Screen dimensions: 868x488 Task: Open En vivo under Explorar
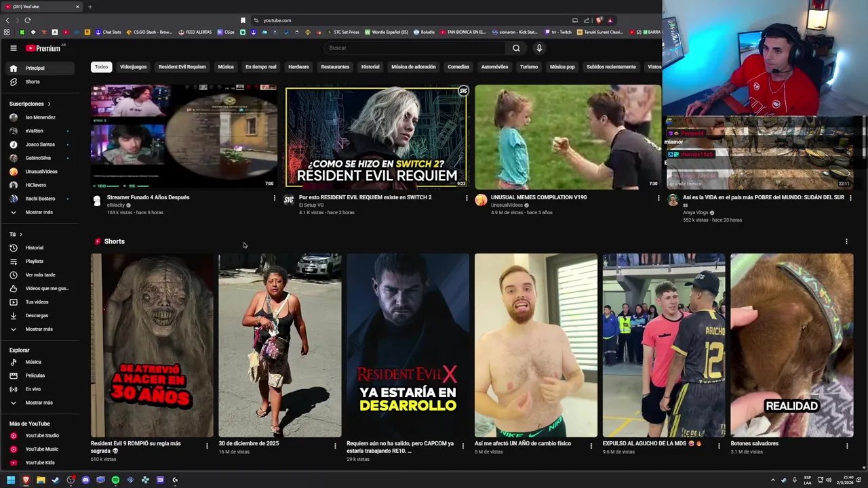[40, 389]
